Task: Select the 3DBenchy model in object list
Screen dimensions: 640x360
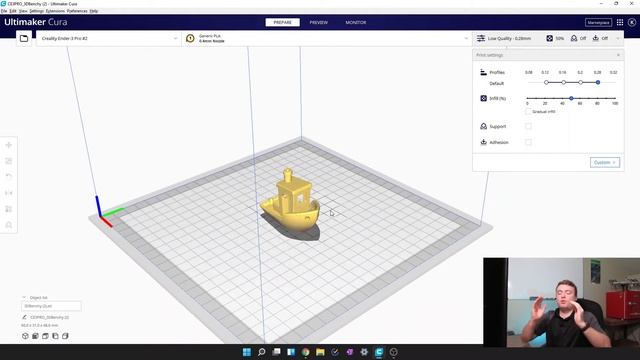Action: click(51, 306)
